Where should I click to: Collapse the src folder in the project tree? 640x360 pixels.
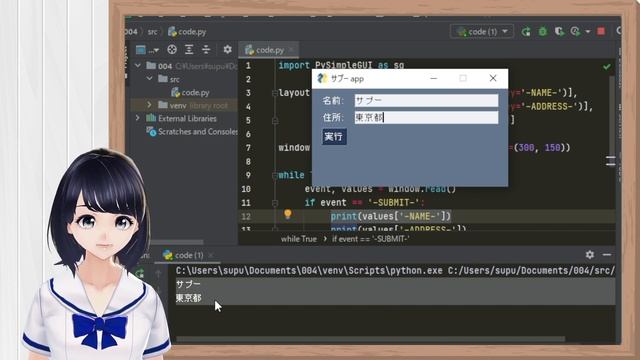click(x=149, y=78)
